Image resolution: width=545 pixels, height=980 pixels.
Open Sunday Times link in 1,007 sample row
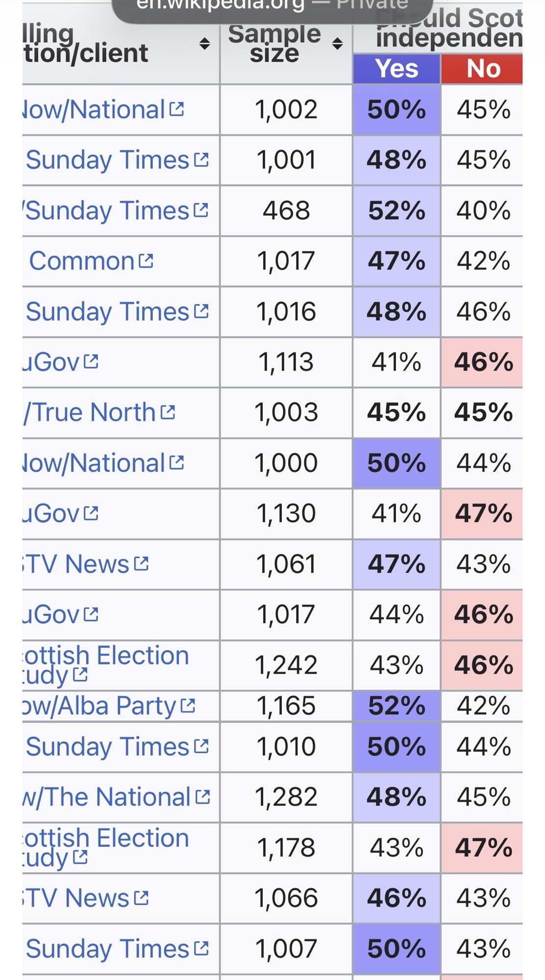pyautogui.click(x=107, y=949)
